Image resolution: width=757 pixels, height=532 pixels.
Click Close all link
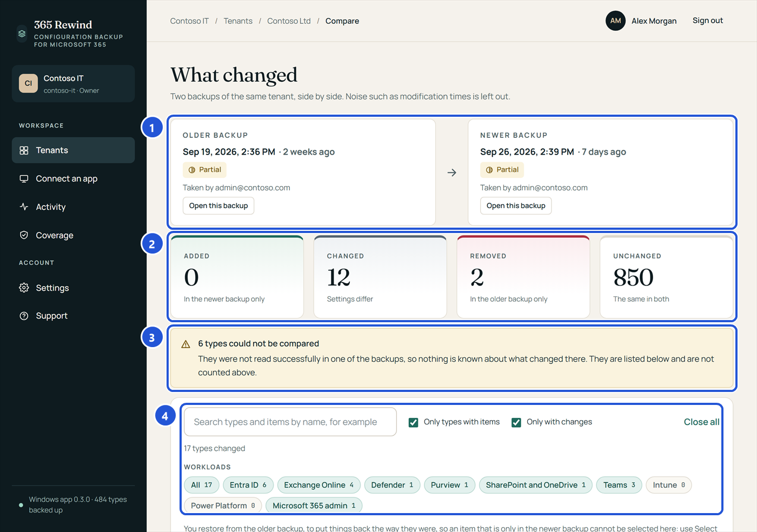[x=701, y=422]
